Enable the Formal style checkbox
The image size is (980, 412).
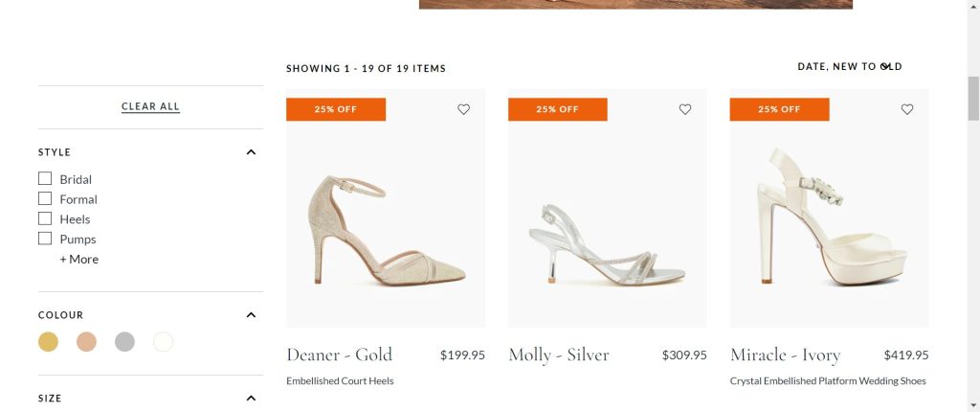[x=45, y=199]
